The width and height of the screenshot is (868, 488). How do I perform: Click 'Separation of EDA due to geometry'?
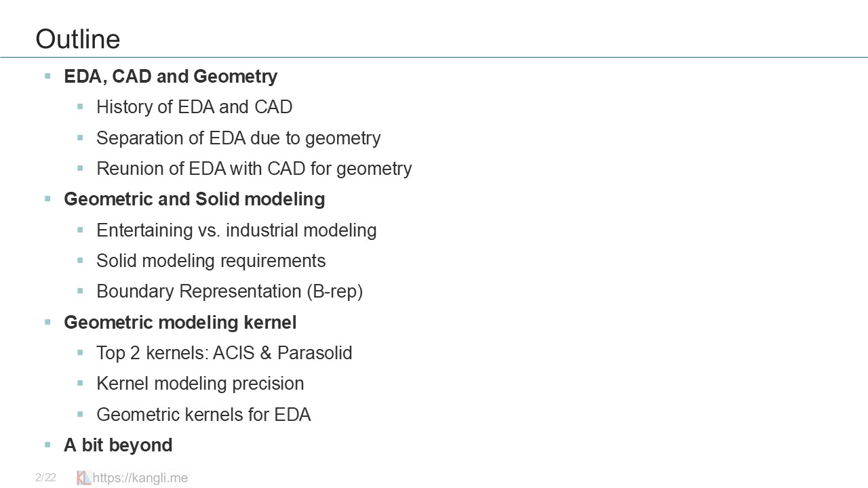click(238, 138)
